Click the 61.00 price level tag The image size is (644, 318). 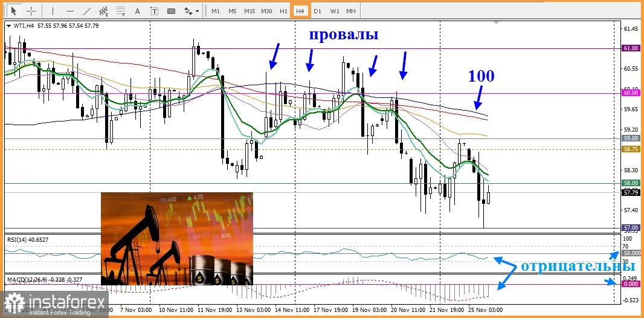[x=631, y=48]
